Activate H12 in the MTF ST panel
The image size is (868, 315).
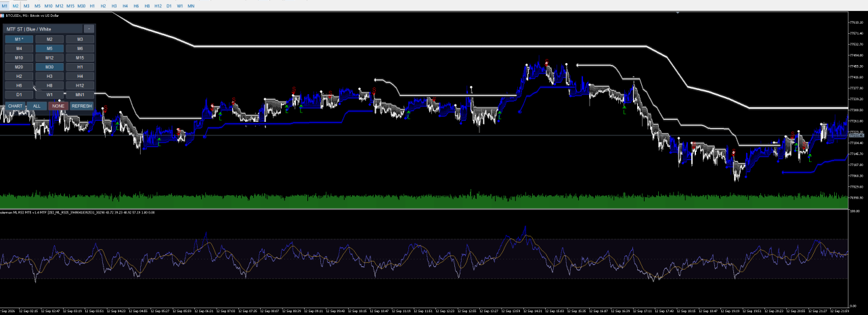80,85
